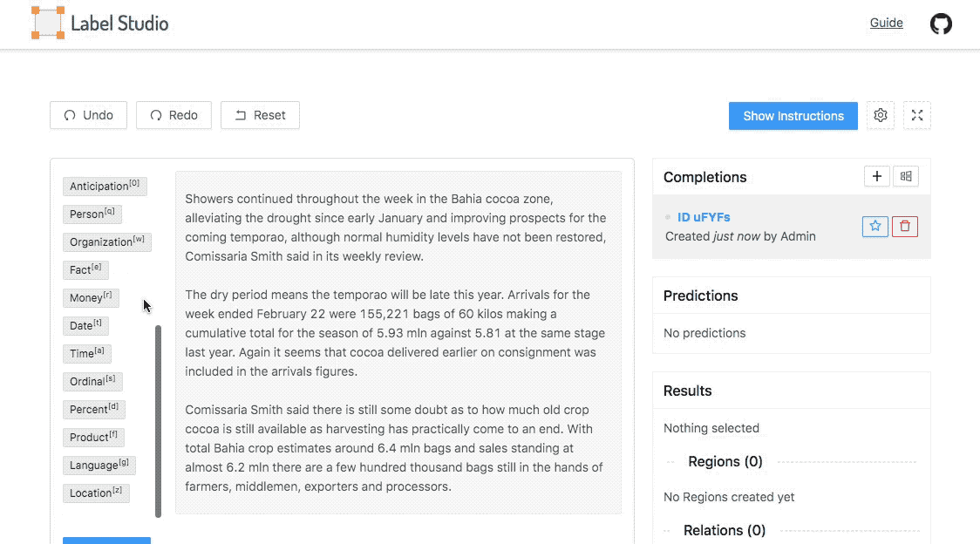This screenshot has height=544, width=980.
Task: Select the Money label tag
Action: coord(91,297)
